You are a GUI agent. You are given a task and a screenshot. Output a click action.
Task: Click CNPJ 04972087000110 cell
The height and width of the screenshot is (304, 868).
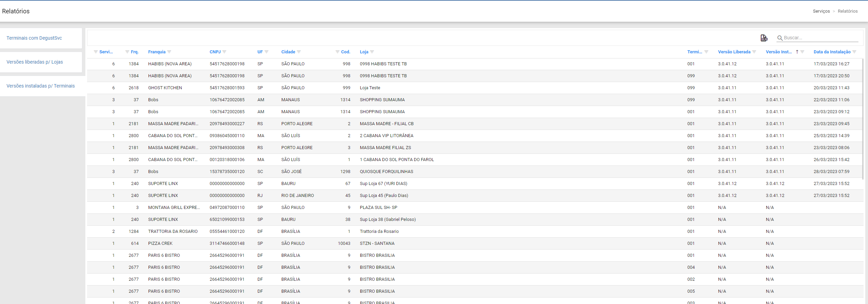pyautogui.click(x=227, y=208)
